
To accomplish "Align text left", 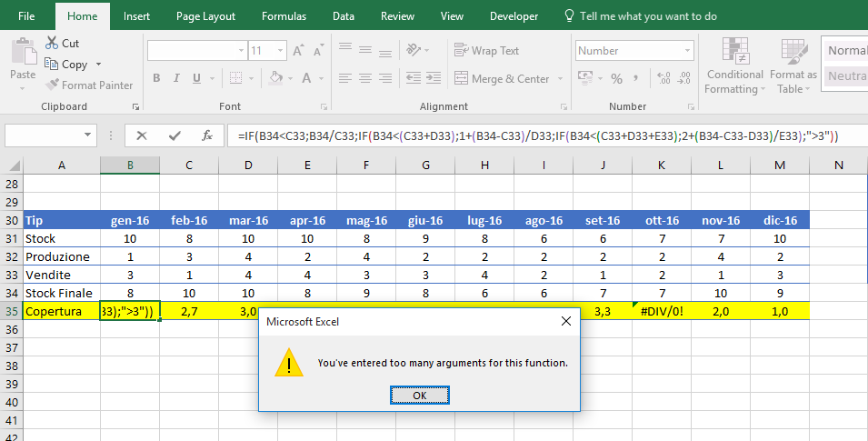I will click(x=345, y=78).
